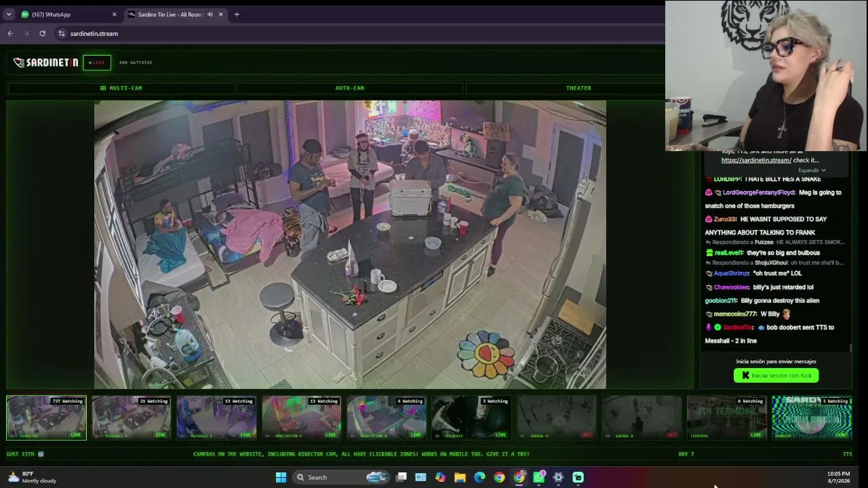Open the Windows Start menu
This screenshot has width=868, height=488.
coord(281,477)
